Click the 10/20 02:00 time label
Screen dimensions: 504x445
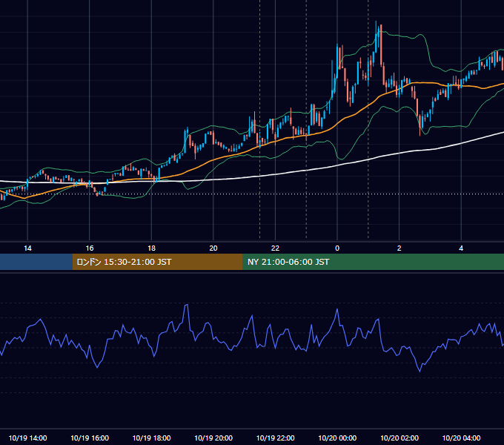pos(399,438)
